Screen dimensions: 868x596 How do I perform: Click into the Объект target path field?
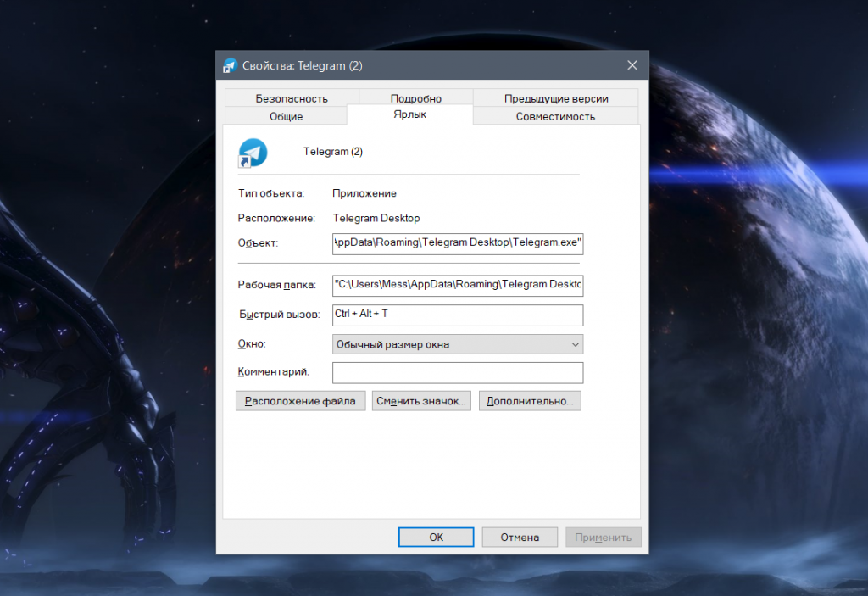(x=457, y=242)
